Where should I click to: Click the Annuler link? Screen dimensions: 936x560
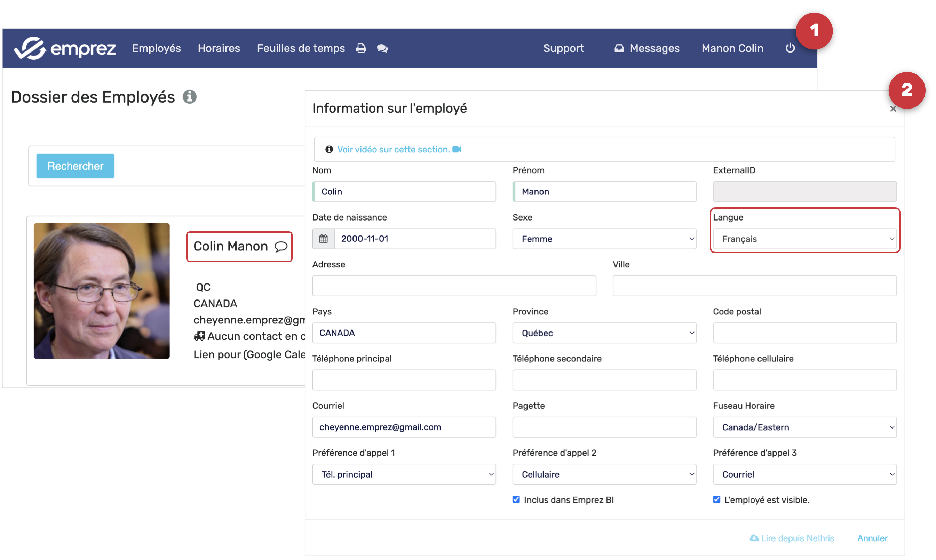pyautogui.click(x=872, y=538)
